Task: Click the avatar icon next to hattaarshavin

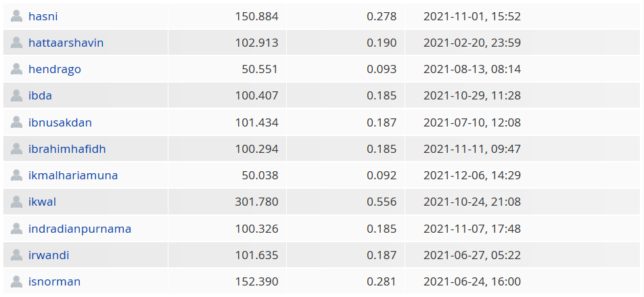Action: tap(16, 43)
